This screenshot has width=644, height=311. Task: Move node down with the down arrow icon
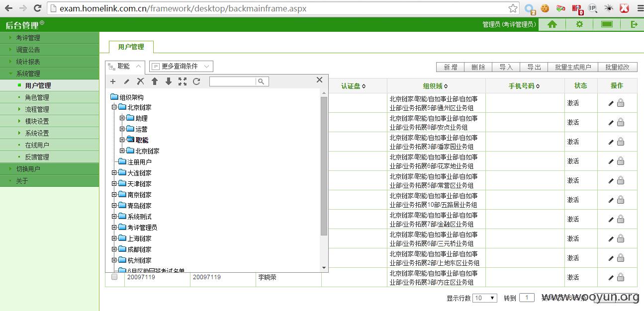(169, 81)
